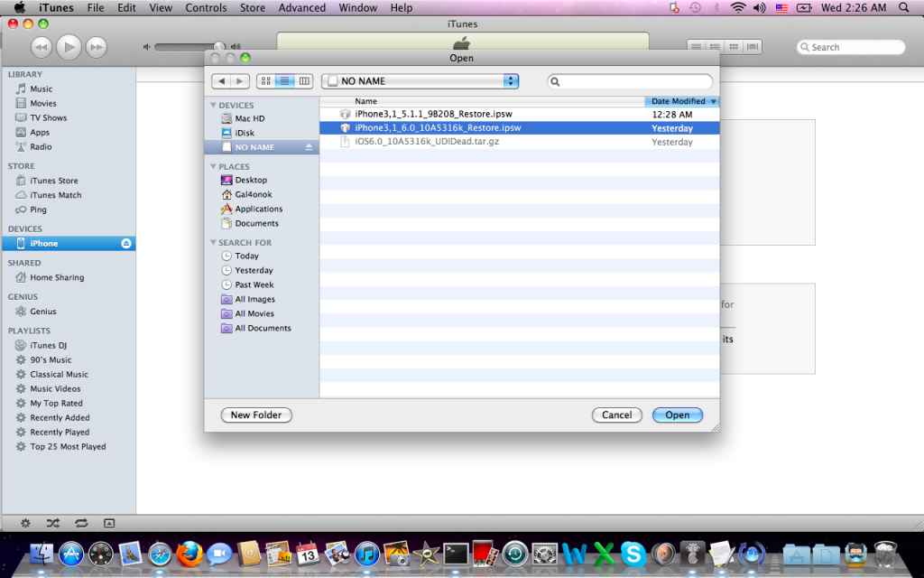Open the Store menu
This screenshot has height=578, width=924.
(253, 7)
